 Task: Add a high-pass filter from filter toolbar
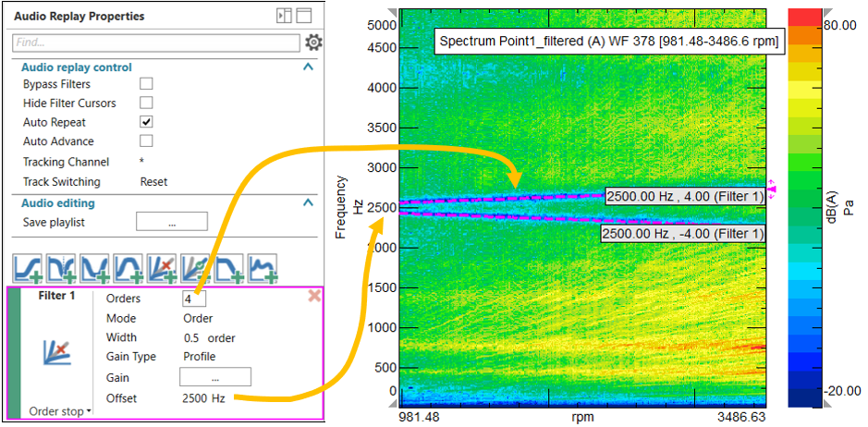click(x=28, y=269)
